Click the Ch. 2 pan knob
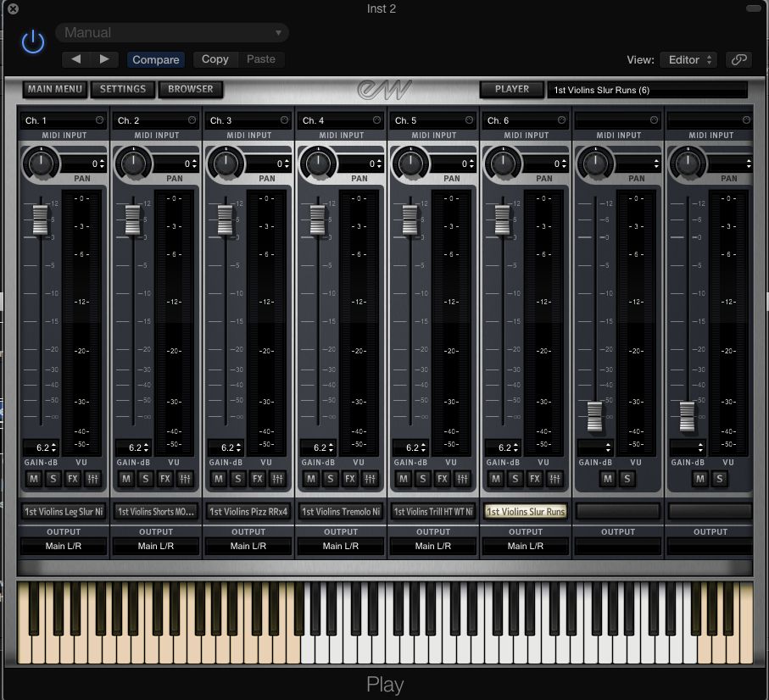769x700 pixels. click(133, 164)
